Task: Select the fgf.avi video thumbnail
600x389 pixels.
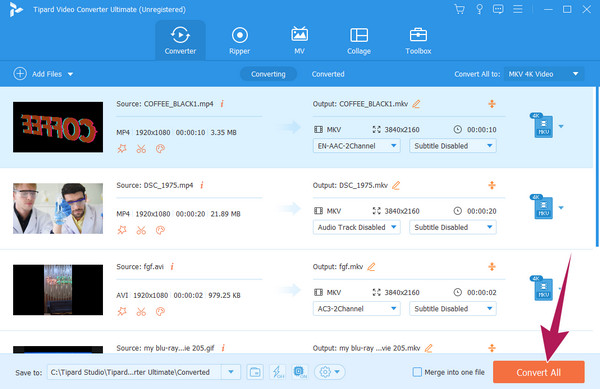Action: (x=58, y=290)
